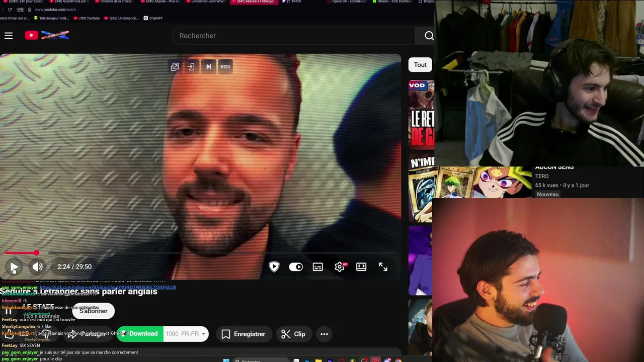644x362 pixels.
Task: Open the Windows Start menu
Action: point(226,360)
